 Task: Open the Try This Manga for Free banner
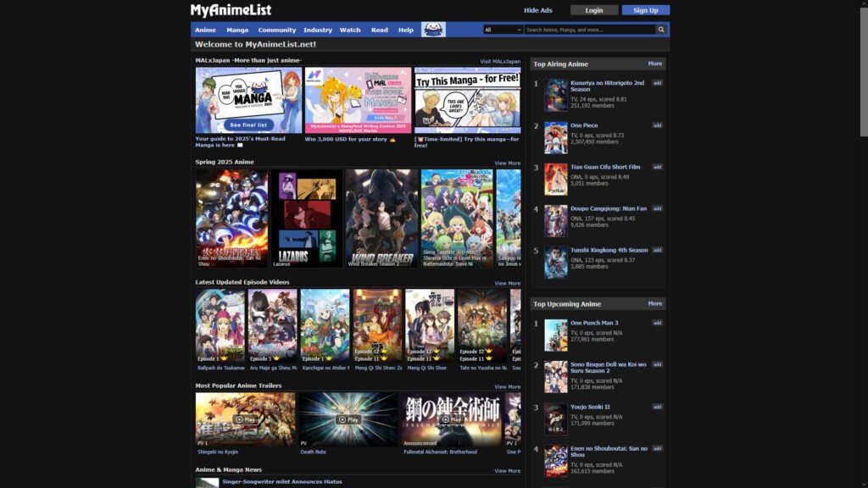click(468, 100)
